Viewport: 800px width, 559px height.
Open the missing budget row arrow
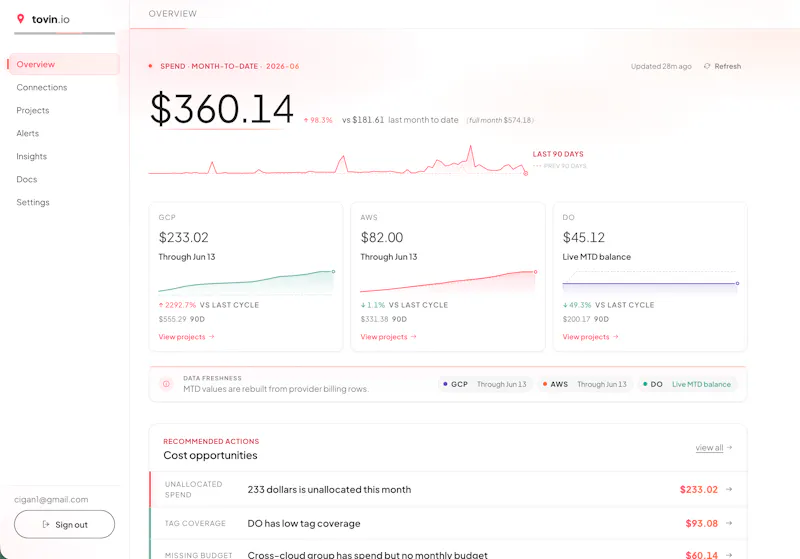click(x=729, y=554)
